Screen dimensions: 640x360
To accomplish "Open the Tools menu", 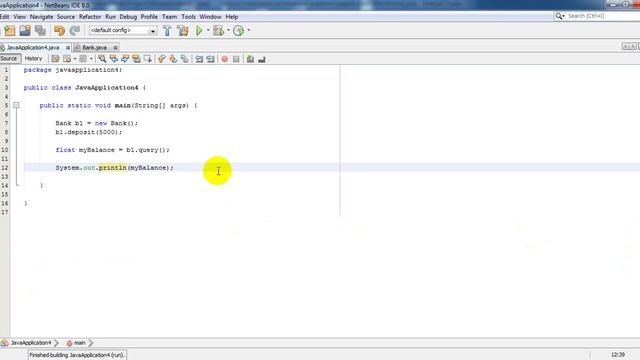I will [x=188, y=17].
